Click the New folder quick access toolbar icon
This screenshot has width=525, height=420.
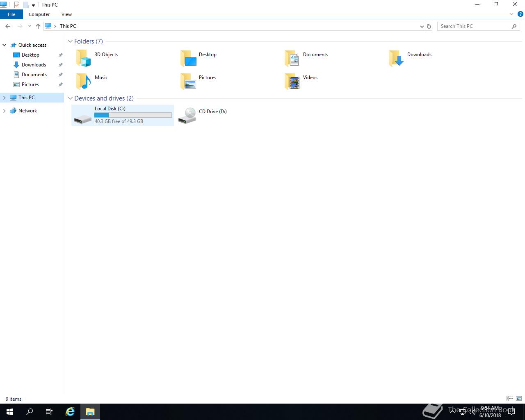tap(26, 5)
